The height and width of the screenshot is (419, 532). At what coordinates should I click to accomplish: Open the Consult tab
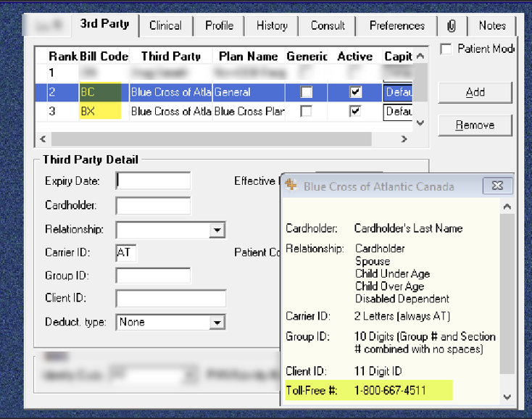(328, 25)
